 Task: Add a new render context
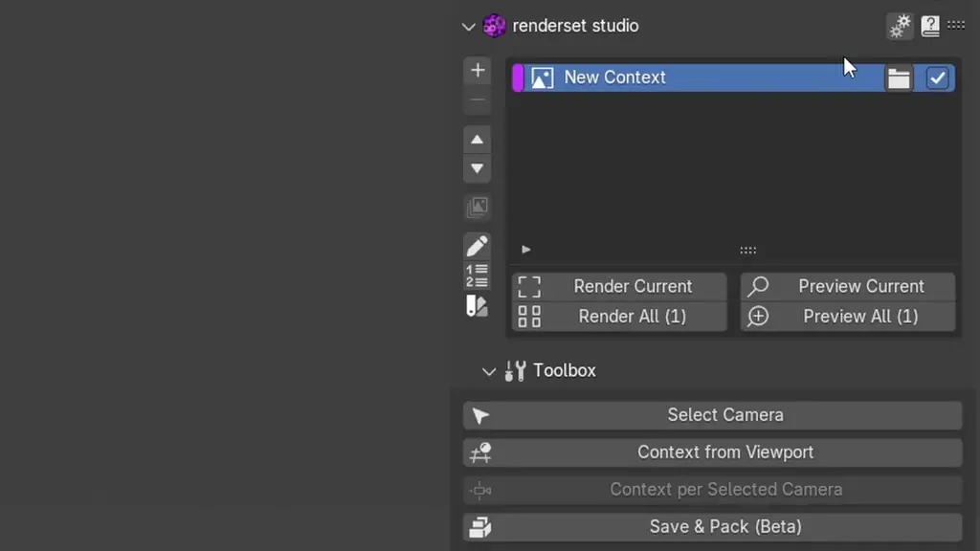(x=478, y=70)
